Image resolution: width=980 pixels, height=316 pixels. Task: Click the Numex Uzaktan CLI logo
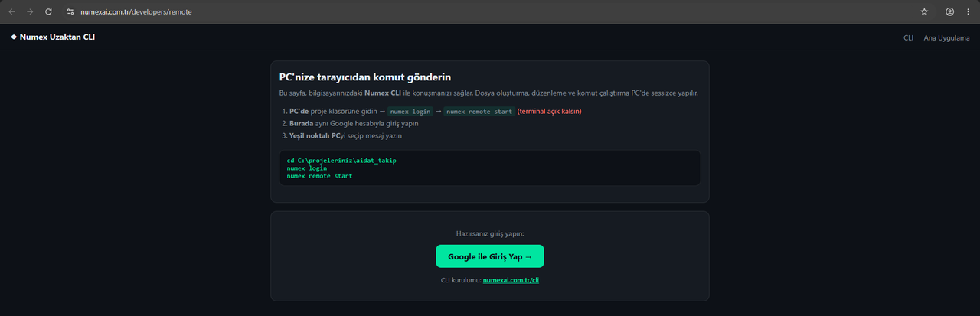coord(53,37)
